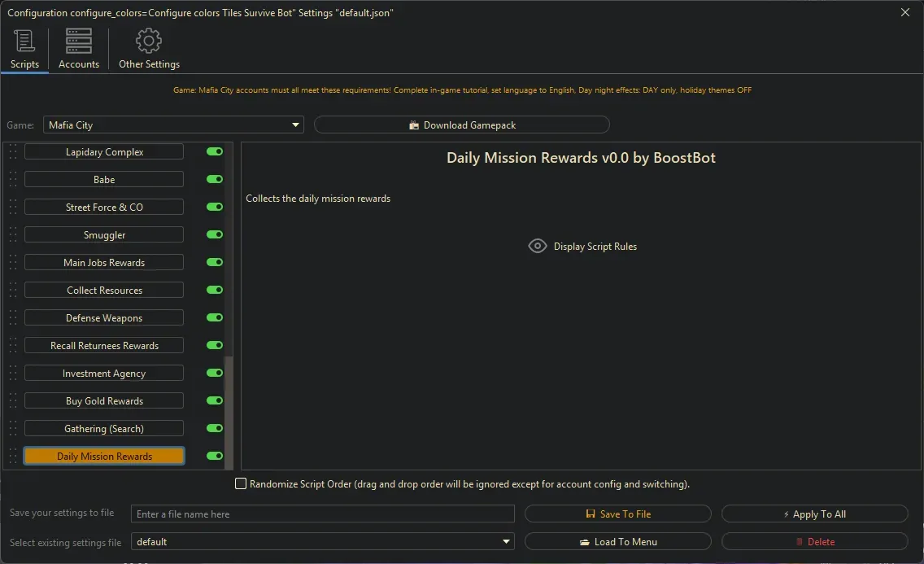Open the Accounts section icon

point(78,40)
